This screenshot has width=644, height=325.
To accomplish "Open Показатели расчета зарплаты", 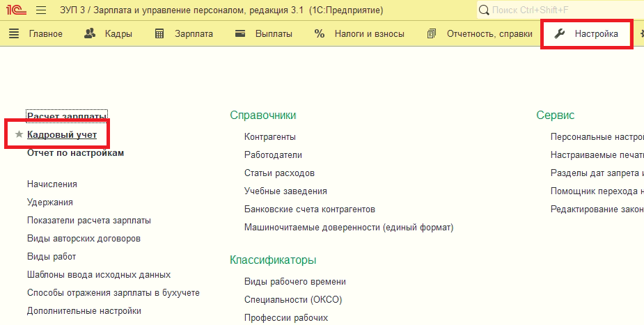I will (89, 220).
